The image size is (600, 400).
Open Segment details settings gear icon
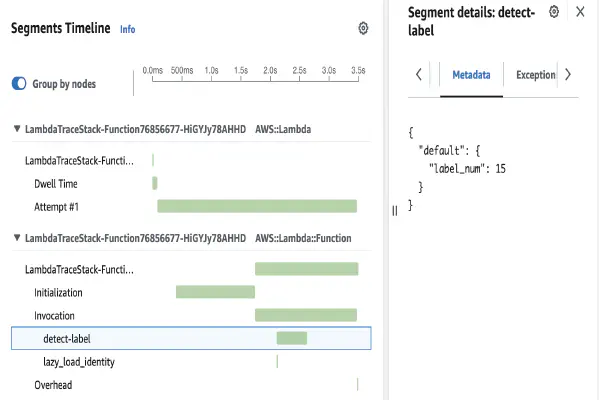pos(553,11)
